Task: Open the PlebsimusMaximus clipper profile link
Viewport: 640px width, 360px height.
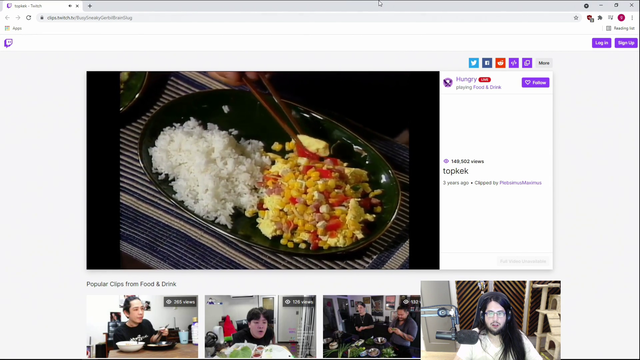Action: point(520,183)
